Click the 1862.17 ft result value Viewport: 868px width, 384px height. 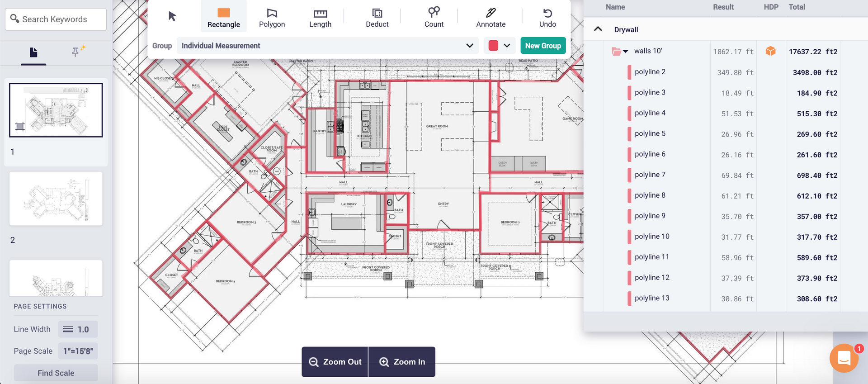point(733,52)
